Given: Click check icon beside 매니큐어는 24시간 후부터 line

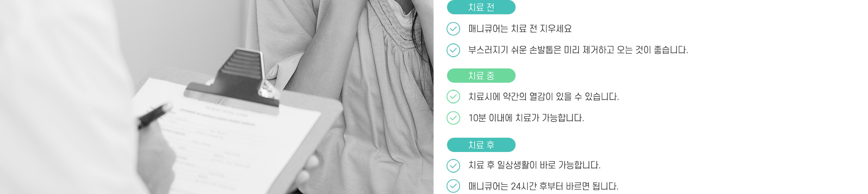Looking at the screenshot, I should (x=453, y=186).
